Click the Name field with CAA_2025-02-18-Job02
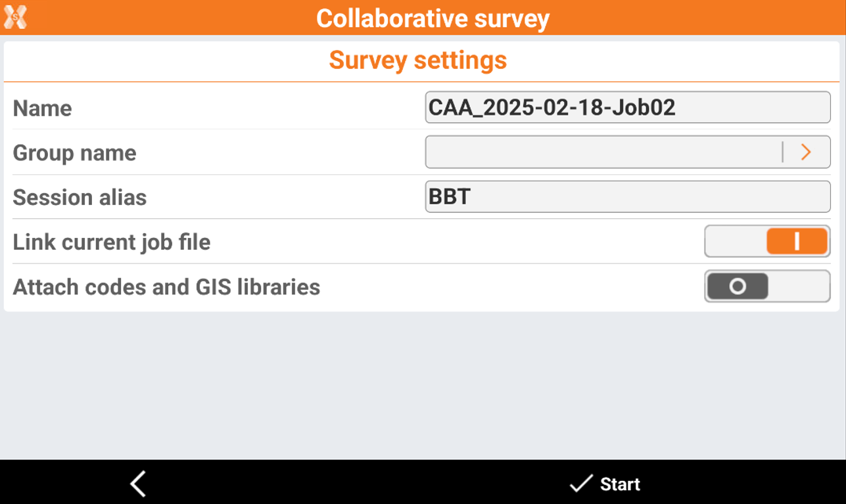 (x=627, y=107)
